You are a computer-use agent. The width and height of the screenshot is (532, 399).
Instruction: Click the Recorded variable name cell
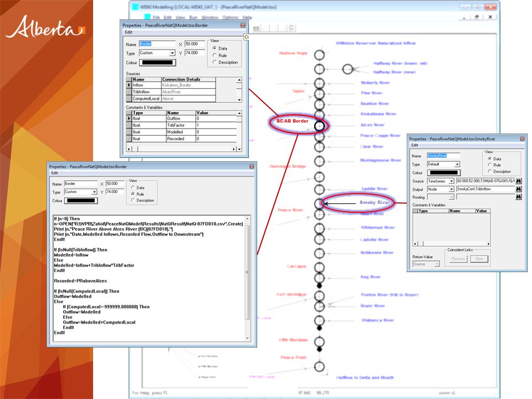(181, 139)
